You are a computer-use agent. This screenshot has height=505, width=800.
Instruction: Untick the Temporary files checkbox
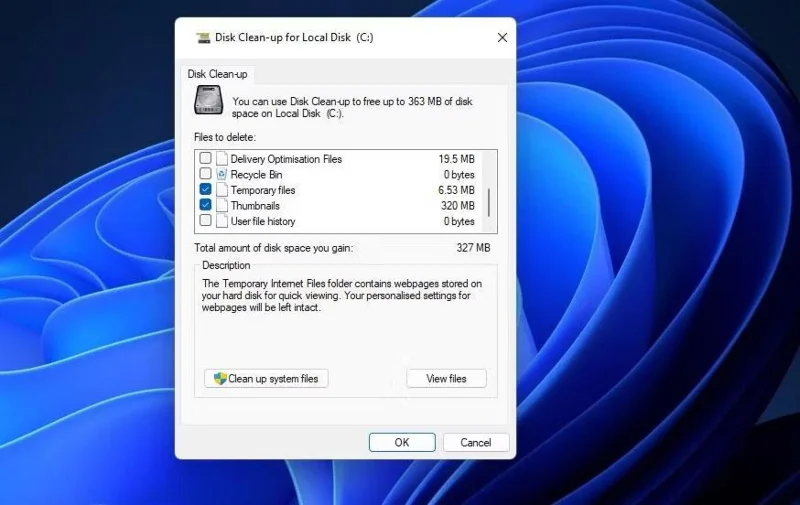pyautogui.click(x=205, y=190)
